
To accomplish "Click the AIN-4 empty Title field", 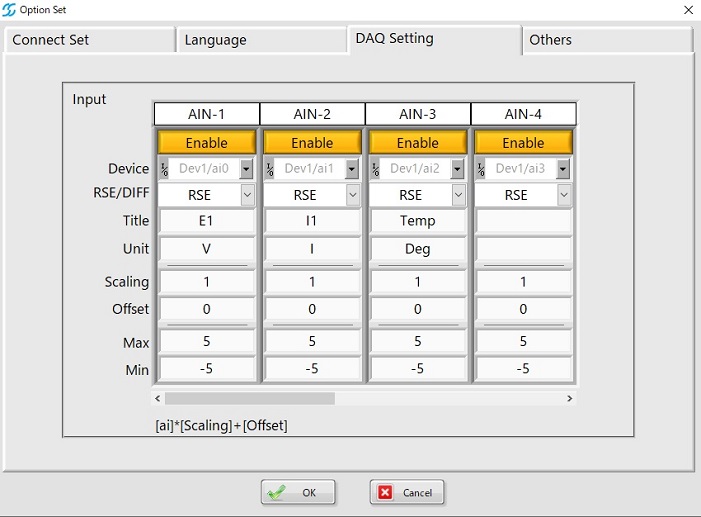I will coord(523,221).
